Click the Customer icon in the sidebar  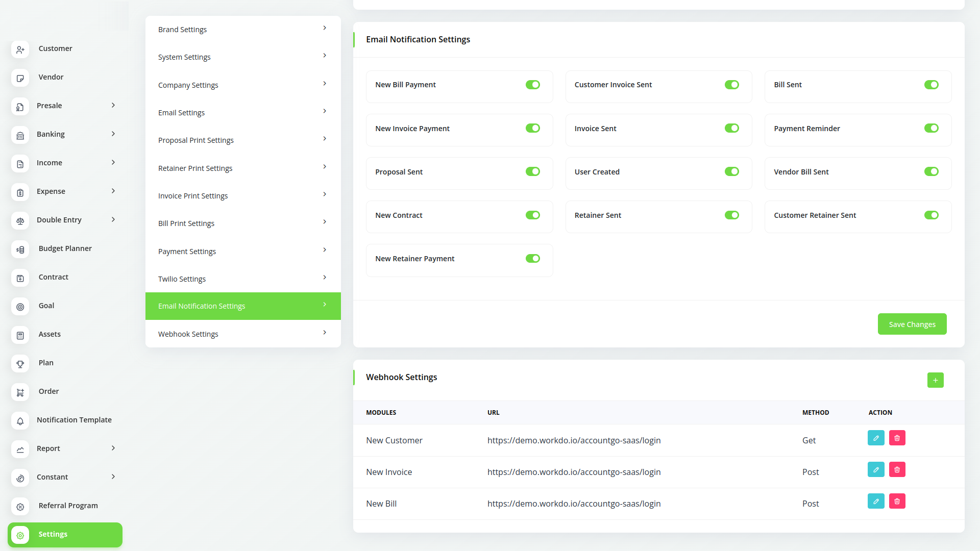20,49
